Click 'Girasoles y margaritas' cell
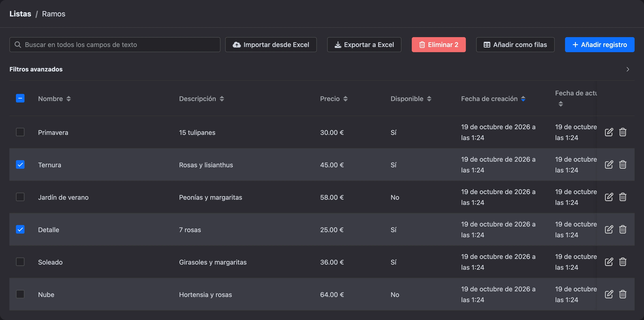 coord(212,262)
